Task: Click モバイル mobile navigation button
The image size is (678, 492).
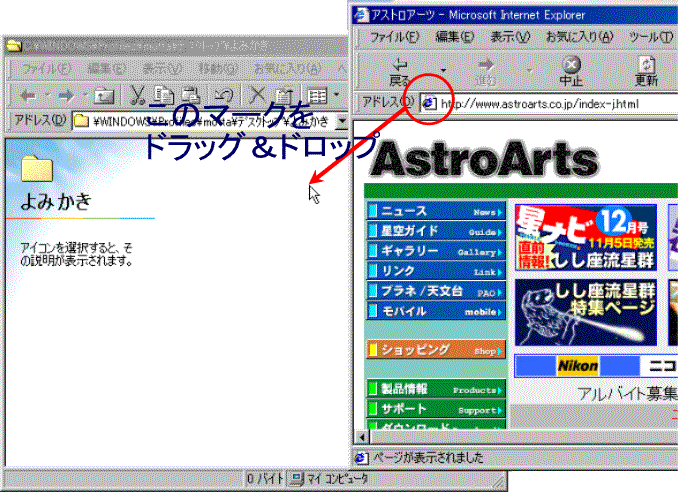Action: [436, 311]
